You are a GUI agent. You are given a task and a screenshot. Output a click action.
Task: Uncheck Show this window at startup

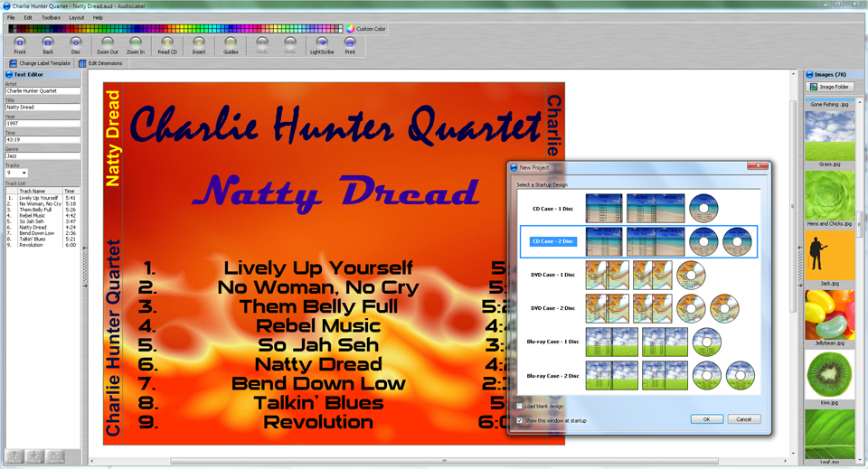[x=519, y=420]
